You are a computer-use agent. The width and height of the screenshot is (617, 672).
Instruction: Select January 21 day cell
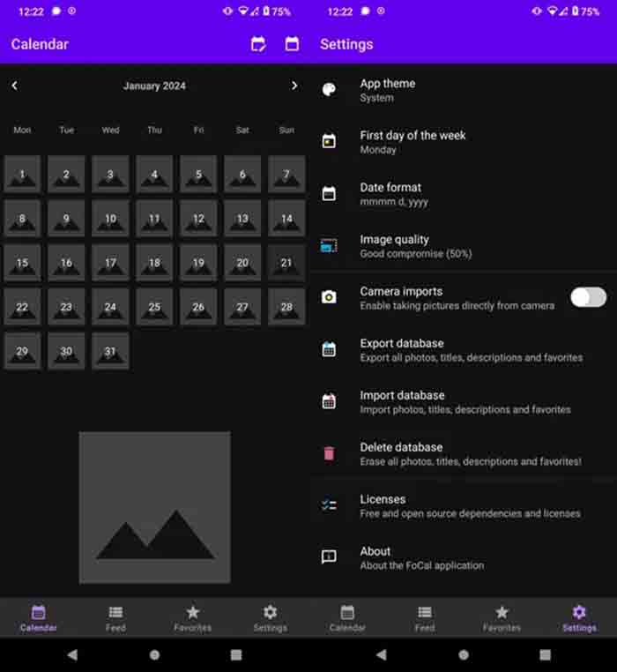[x=286, y=262]
